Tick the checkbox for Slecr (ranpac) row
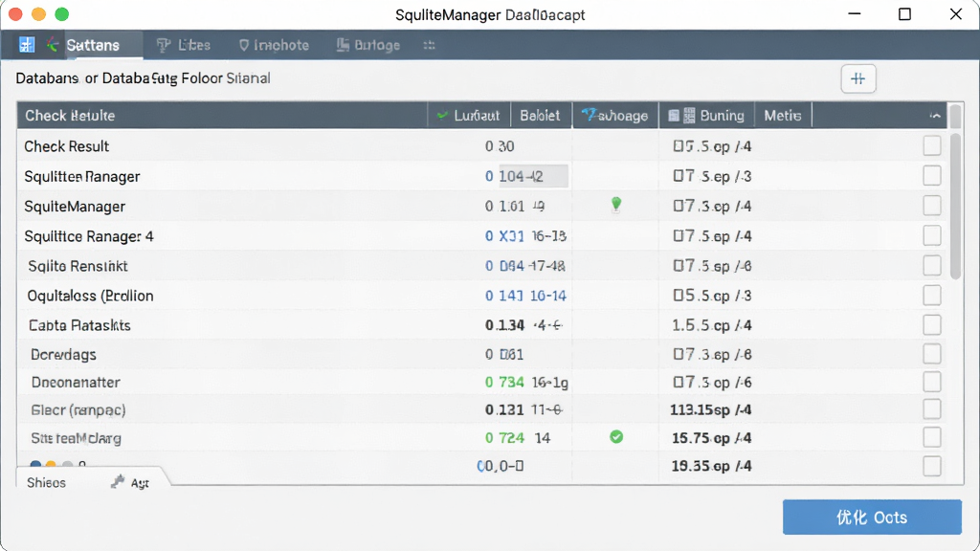This screenshot has width=980, height=551. click(x=932, y=409)
